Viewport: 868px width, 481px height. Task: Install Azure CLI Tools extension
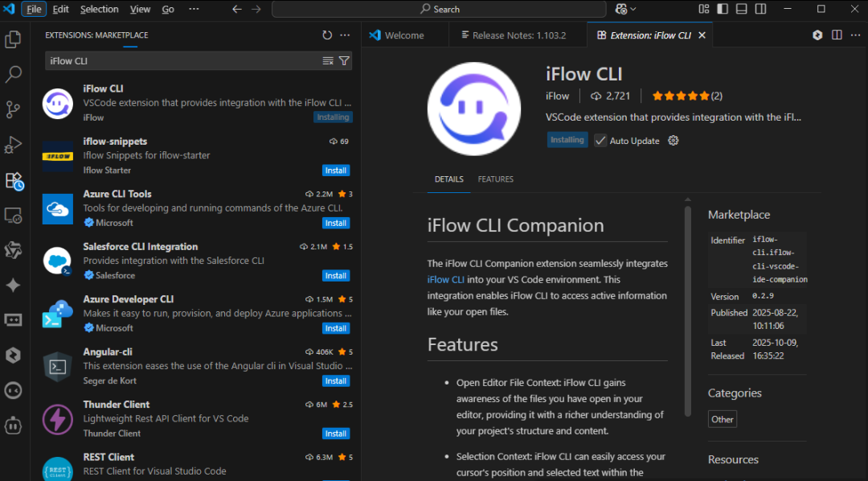(x=335, y=224)
